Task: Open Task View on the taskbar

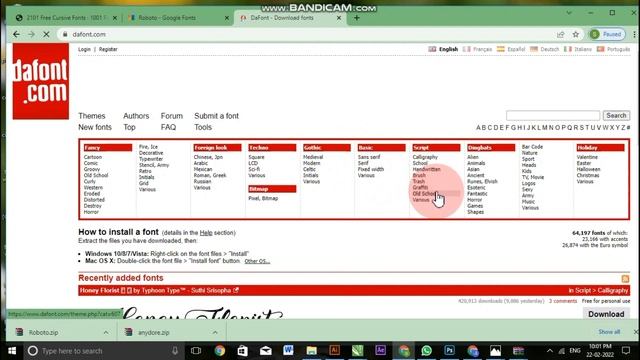Action: (196, 351)
